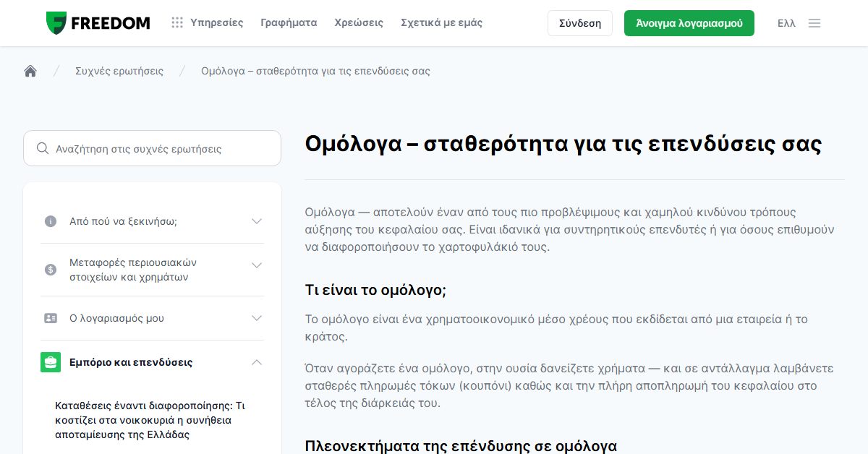This screenshot has height=454, width=868.
Task: Expand Μεταφορές περιουσιακών στοιχείων chevron
Action: [x=256, y=265]
